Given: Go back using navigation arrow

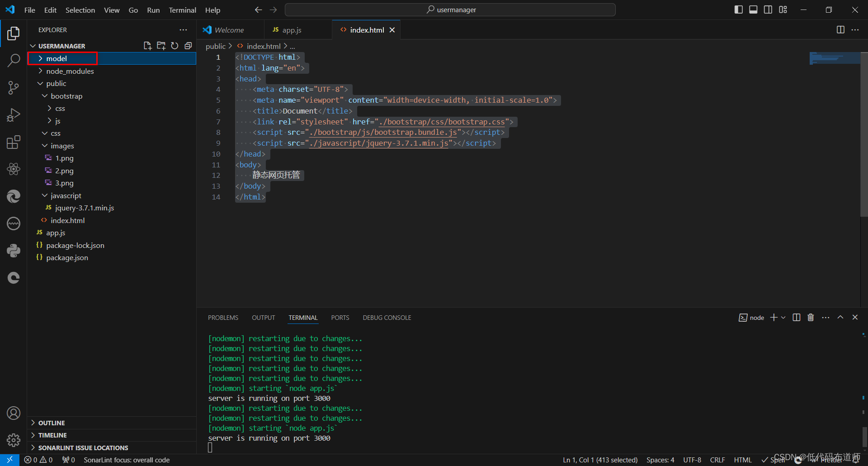Looking at the screenshot, I should [x=258, y=10].
